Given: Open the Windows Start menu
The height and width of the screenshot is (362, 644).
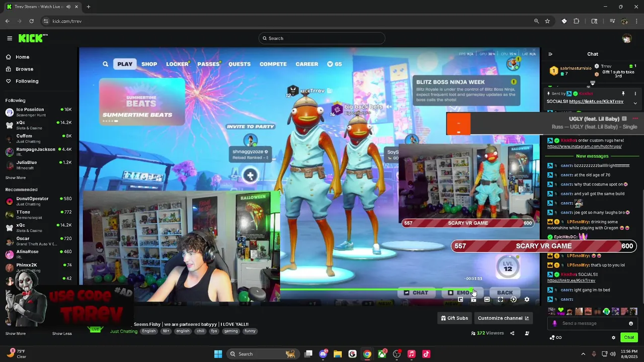Looking at the screenshot, I should pyautogui.click(x=218, y=354).
